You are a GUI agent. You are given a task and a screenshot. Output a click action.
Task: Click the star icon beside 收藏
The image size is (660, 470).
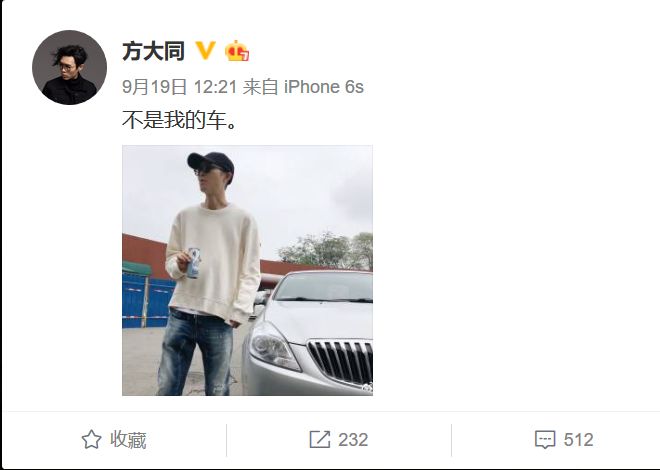click(91, 440)
